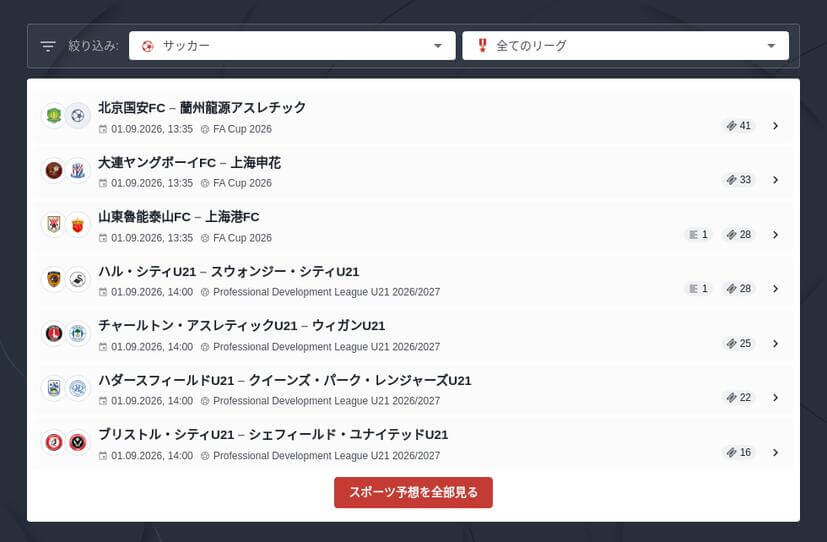This screenshot has height=542, width=827.
Task: Click the red medal icon in the league selector
Action: tap(482, 45)
